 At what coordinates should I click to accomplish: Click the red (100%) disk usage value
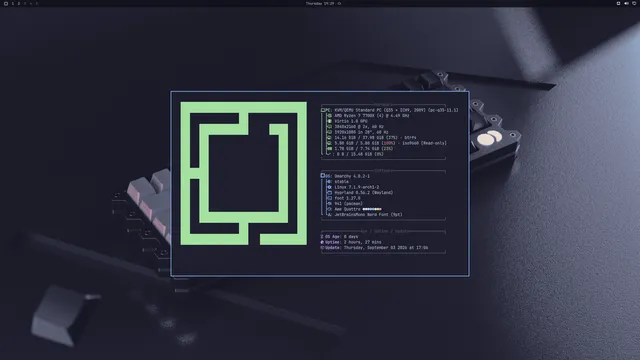(x=388, y=143)
